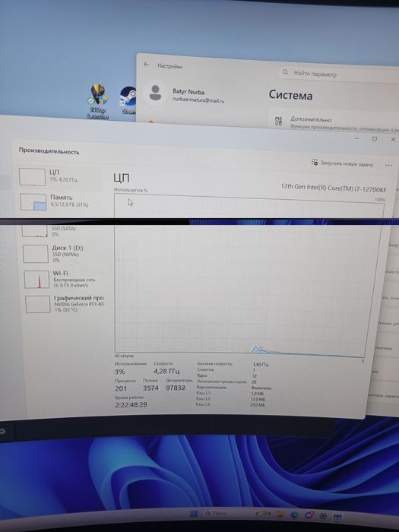Open the IGGop Launcher desktop shortcut
Image resolution: width=399 pixels, height=532 pixels.
[x=98, y=101]
